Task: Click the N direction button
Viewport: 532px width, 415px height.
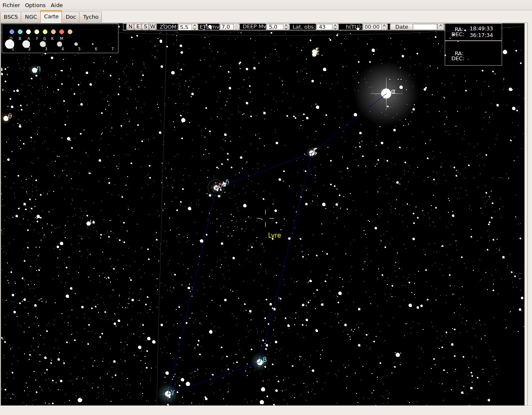Action: (130, 27)
